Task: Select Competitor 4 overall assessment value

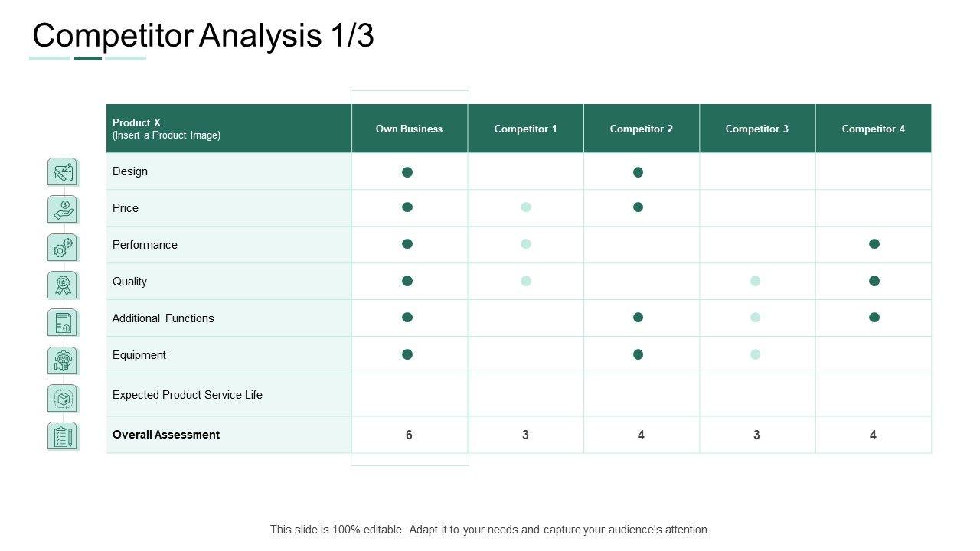Action: click(873, 435)
